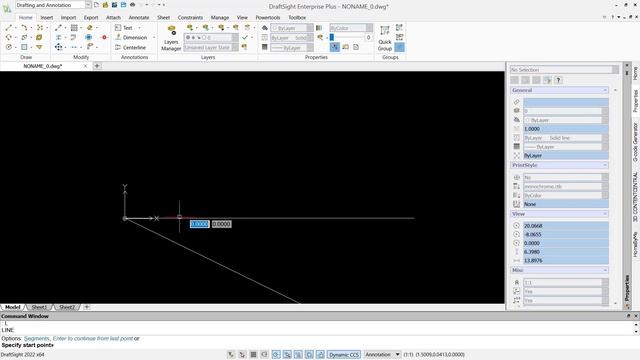Screen dimensions: 640x360
Task: Toggle Dynamic CCS in status bar
Action: pyautogui.click(x=344, y=355)
